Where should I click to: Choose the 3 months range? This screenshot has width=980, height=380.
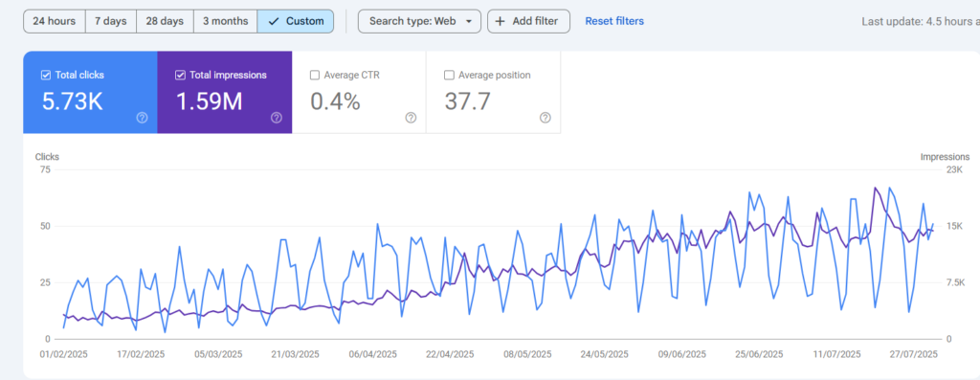pos(226,21)
